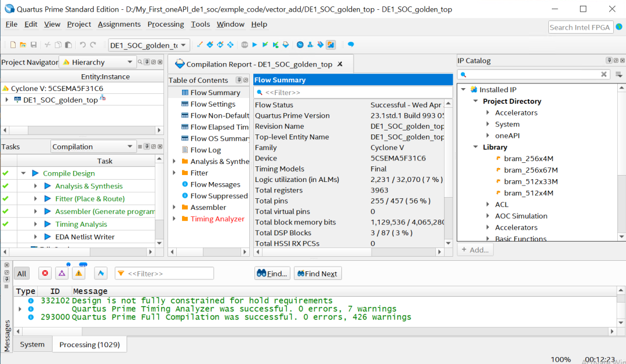Viewport: 626px width, 364px height.
Task: Clear the IP Catalog search with the X icon
Action: click(603, 74)
